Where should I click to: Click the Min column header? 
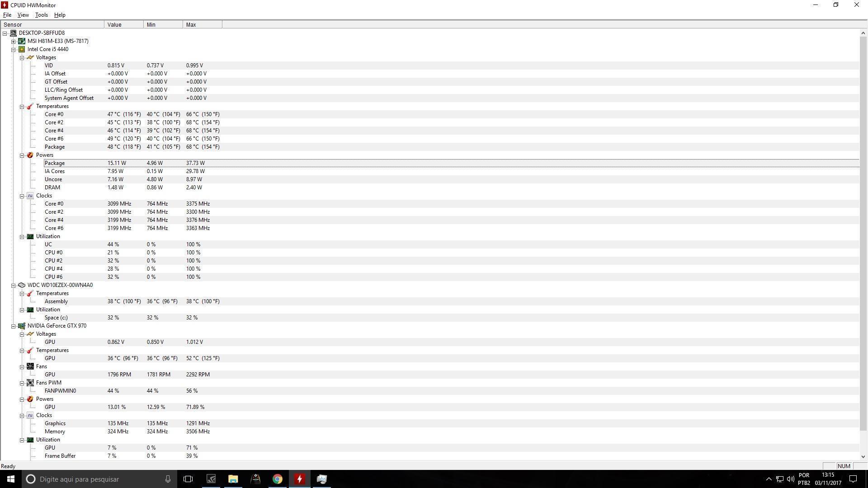pos(163,25)
